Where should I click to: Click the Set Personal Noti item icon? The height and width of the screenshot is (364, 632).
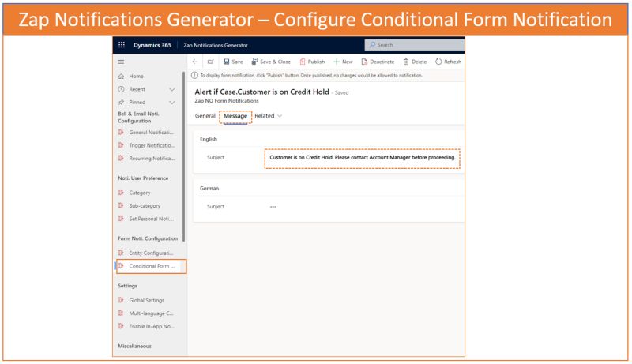(x=121, y=218)
